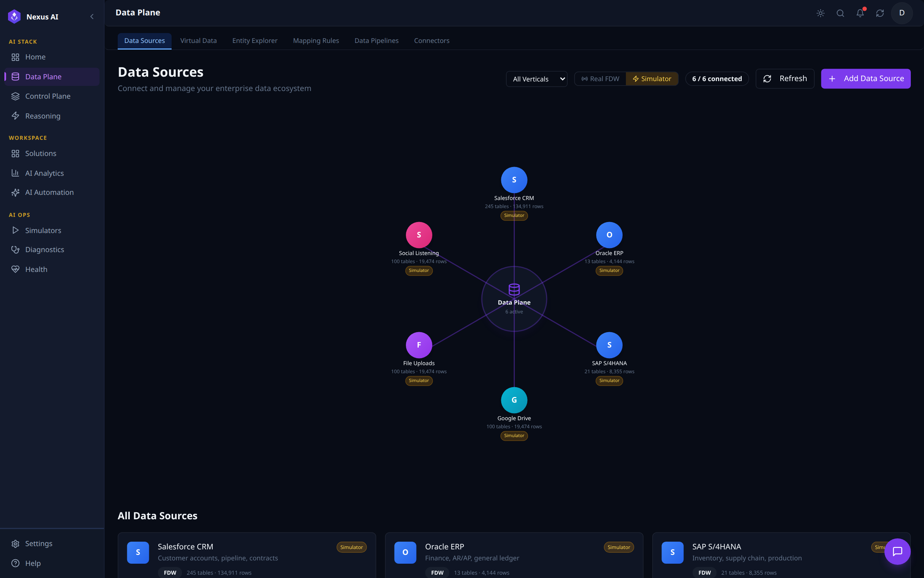Open Settings from sidebar
The image size is (924, 578).
tap(52, 544)
